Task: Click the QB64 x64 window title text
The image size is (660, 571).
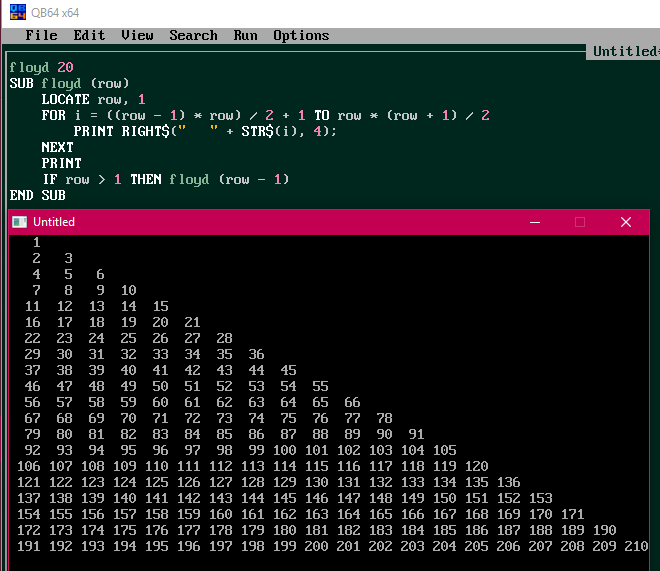Action: pos(55,13)
